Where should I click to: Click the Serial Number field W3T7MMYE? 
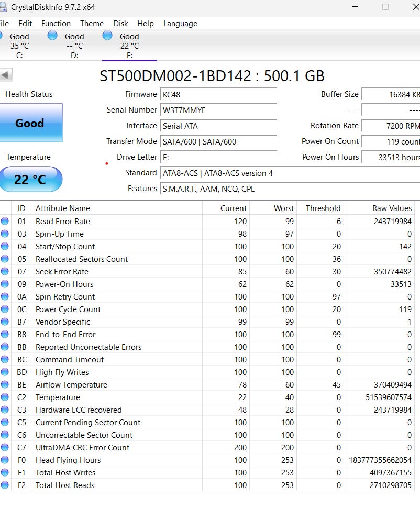(218, 110)
